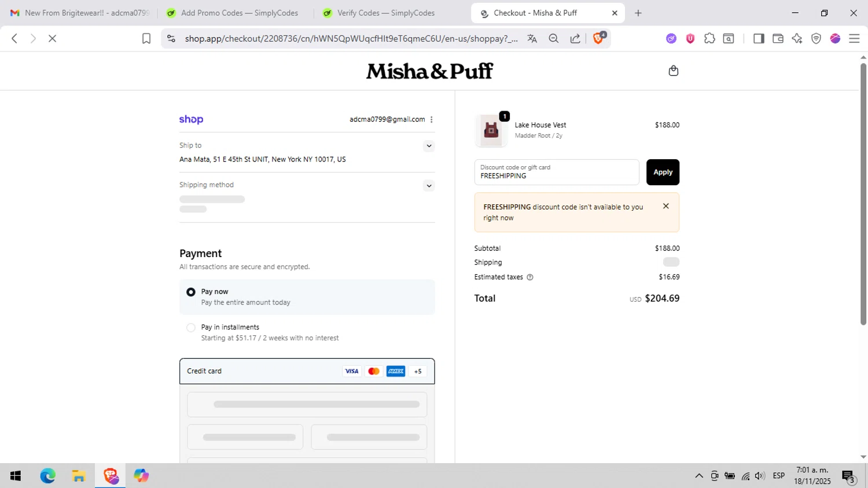Open the translate page icon
The height and width of the screenshot is (488, 868).
click(x=532, y=38)
